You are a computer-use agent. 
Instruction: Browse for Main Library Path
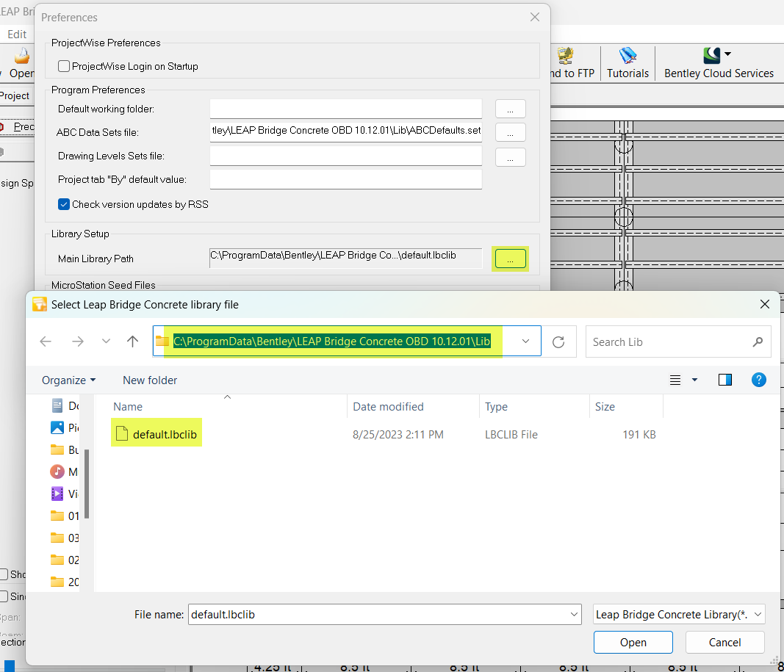[510, 259]
